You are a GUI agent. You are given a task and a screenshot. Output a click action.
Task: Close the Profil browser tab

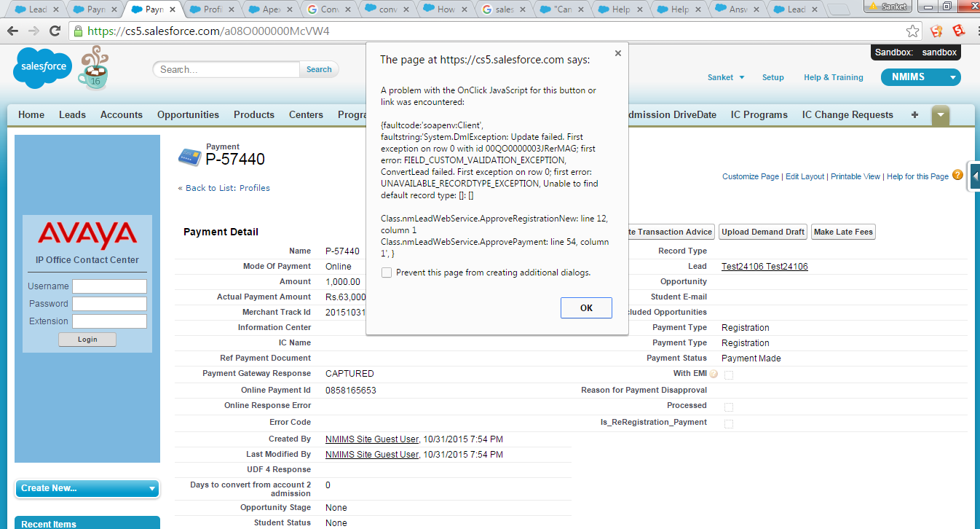(x=232, y=9)
